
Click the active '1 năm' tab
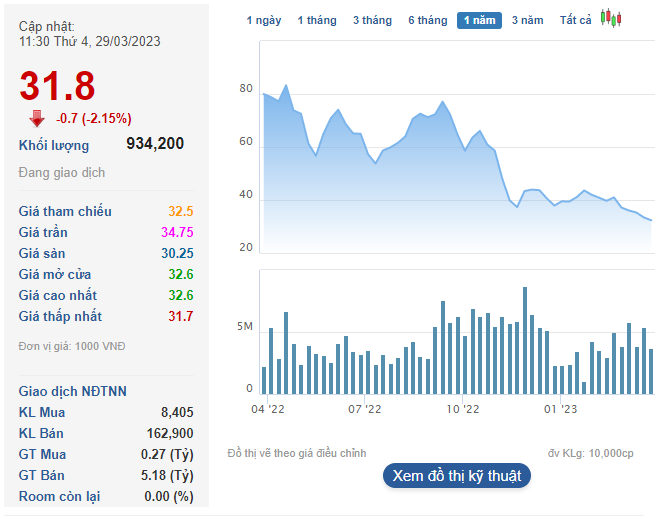pyautogui.click(x=479, y=20)
